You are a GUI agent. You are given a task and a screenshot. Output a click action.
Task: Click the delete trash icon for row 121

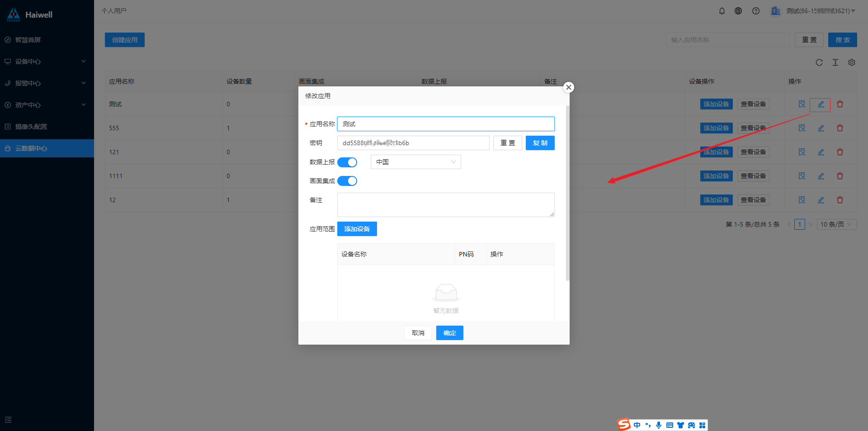point(840,152)
